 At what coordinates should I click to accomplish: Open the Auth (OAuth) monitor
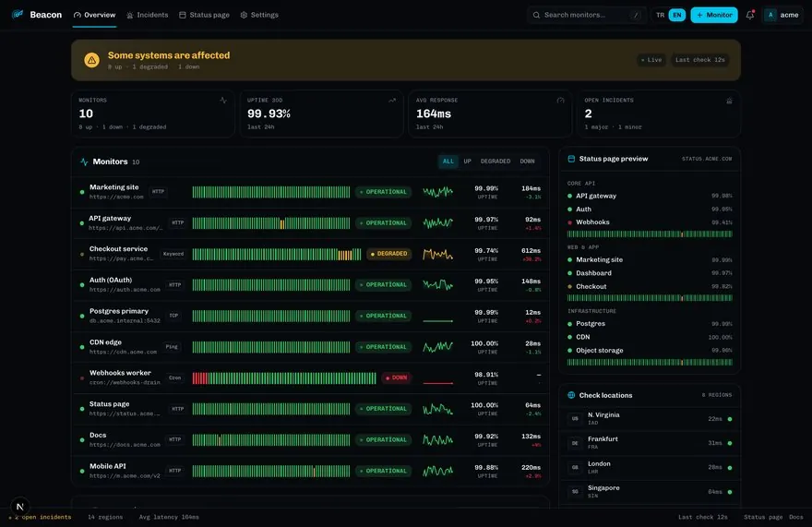pos(310,285)
